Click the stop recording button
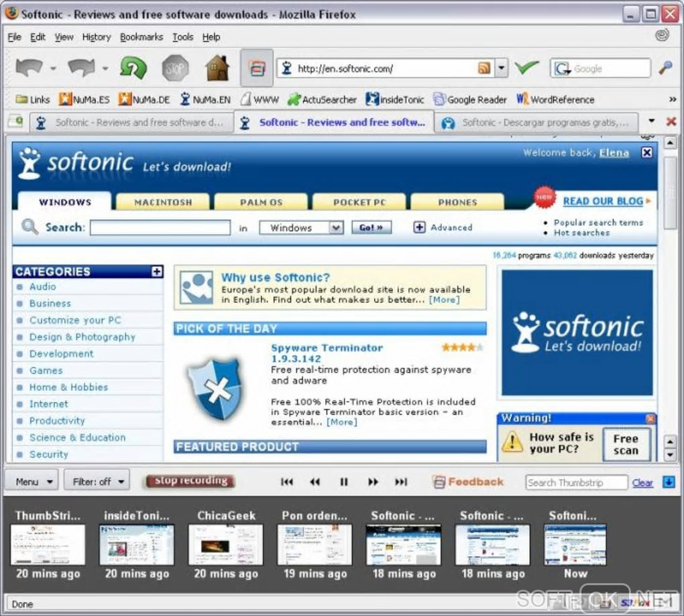Screen dimensions: 684x616 pyautogui.click(x=190, y=481)
